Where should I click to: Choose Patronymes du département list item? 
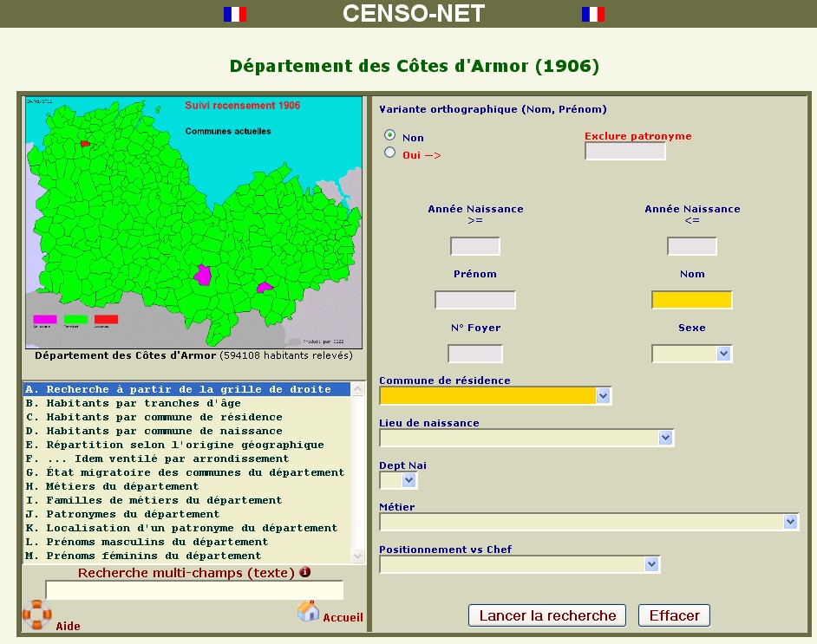133,514
